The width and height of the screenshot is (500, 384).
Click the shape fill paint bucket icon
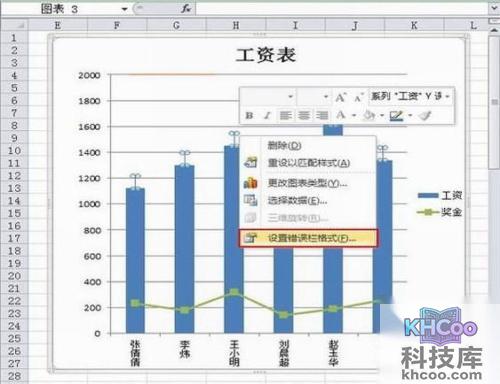point(369,116)
